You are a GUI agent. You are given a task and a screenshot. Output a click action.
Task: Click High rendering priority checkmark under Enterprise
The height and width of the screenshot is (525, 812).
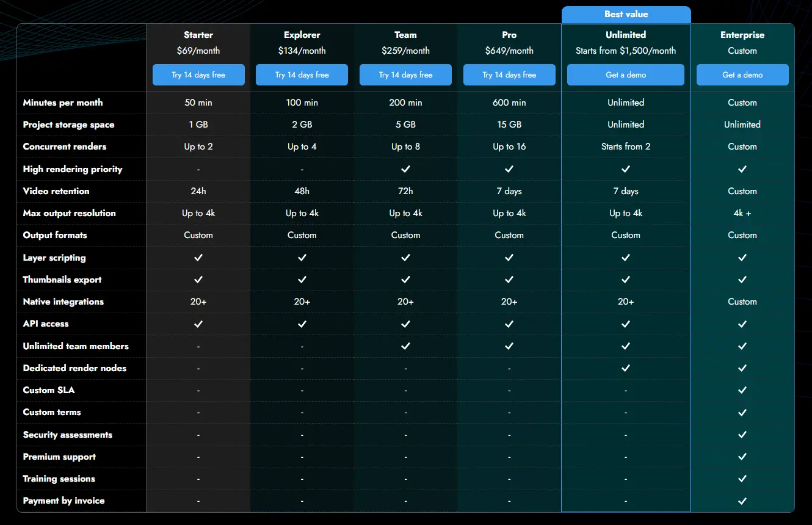pyautogui.click(x=742, y=169)
